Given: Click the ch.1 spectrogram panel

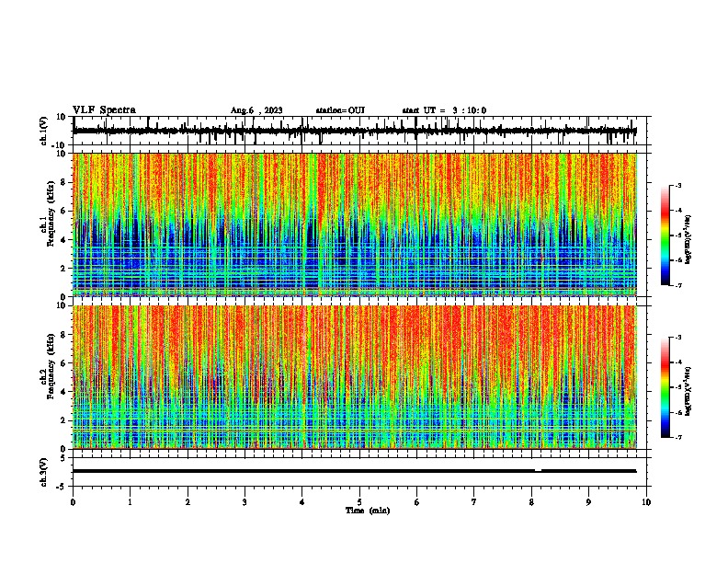Looking at the screenshot, I should click(x=354, y=224).
